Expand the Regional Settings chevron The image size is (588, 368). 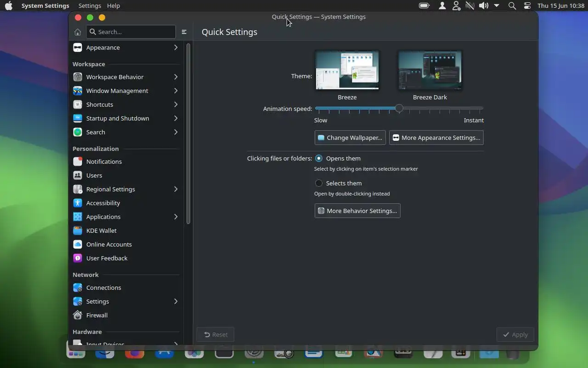(x=175, y=189)
